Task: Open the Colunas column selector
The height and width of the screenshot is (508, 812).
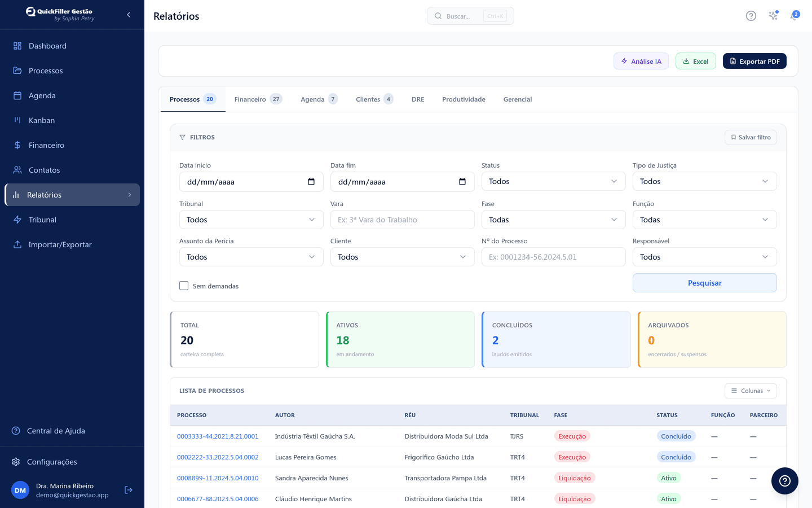Action: 751,391
